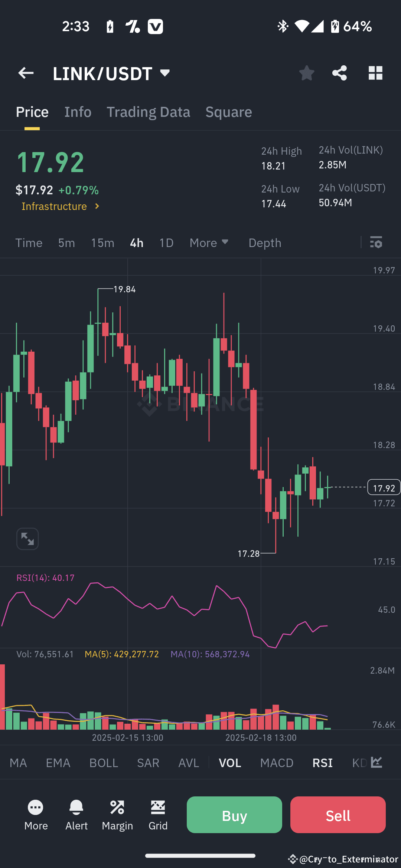
Task: Toggle the MA indicator
Action: tap(18, 763)
